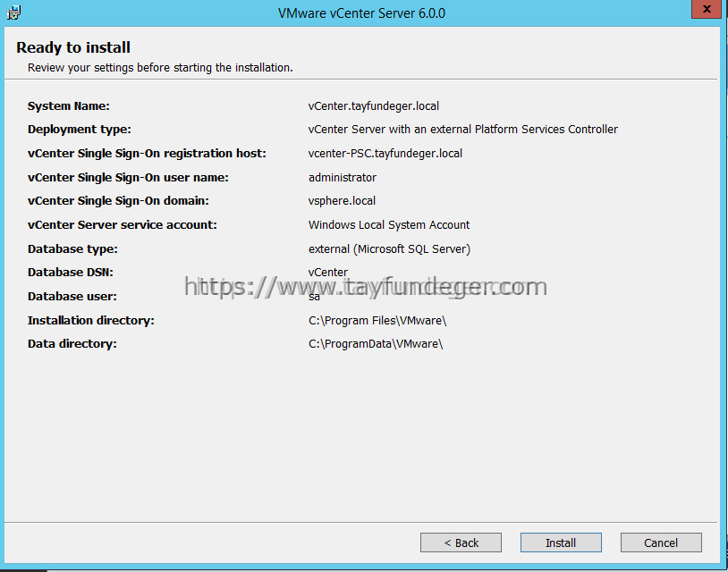Screen dimensions: 728x572
Task: Click the Review your settings subtitle
Action: coord(160,68)
